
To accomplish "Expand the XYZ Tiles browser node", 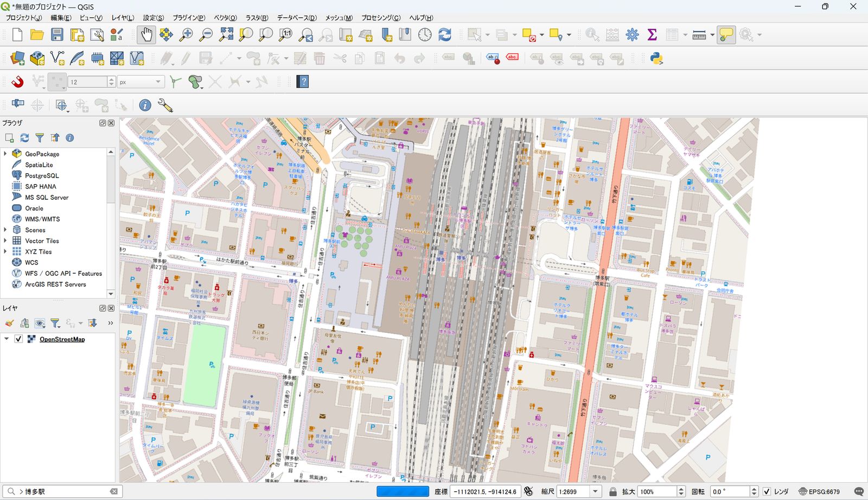I will tap(5, 251).
